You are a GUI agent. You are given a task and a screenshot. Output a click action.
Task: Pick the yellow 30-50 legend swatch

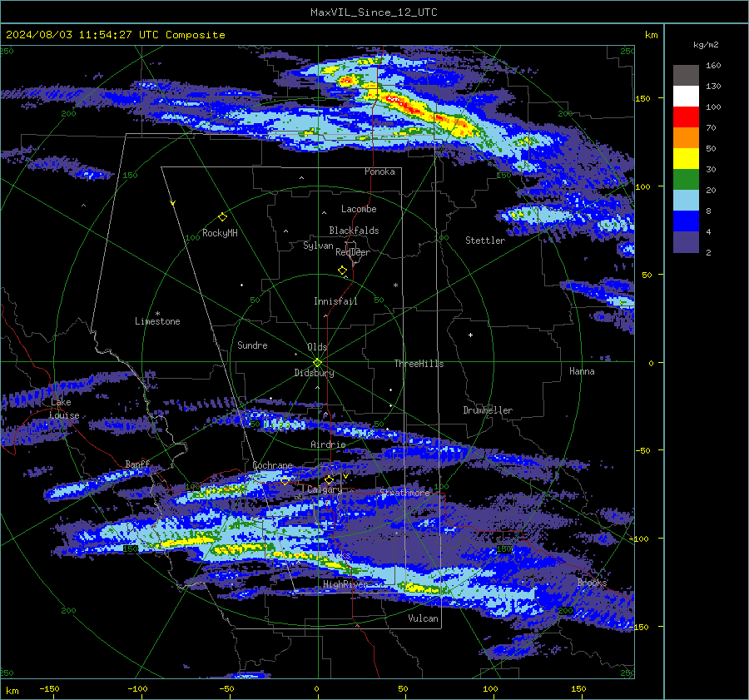pyautogui.click(x=686, y=158)
